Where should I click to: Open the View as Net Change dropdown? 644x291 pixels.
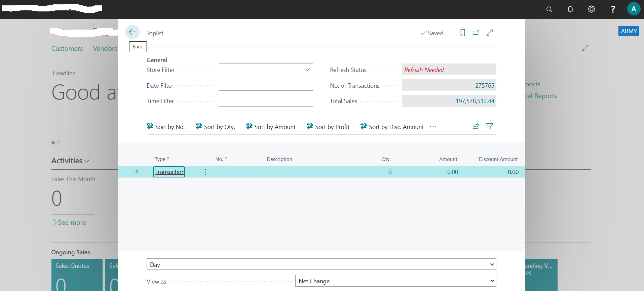point(396,281)
